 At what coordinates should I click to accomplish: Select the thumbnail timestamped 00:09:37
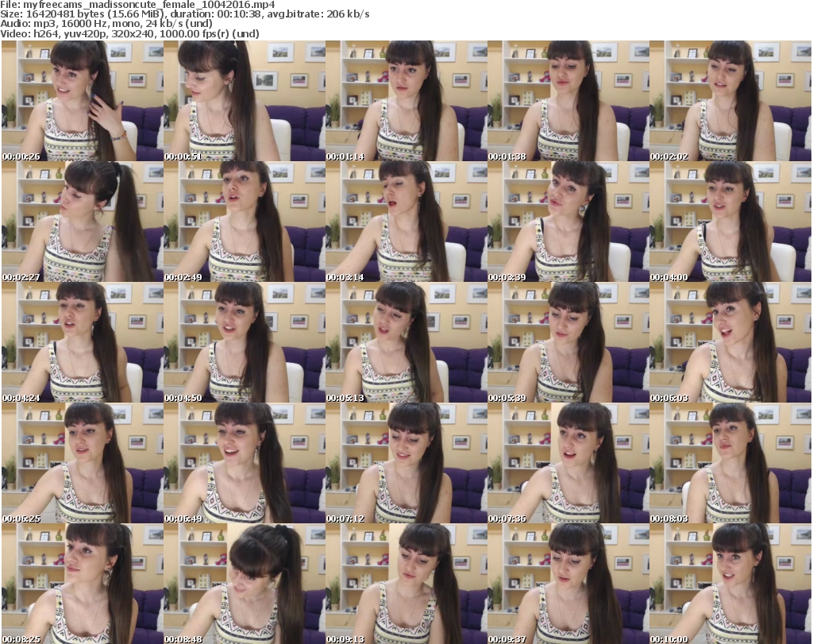[x=568, y=584]
